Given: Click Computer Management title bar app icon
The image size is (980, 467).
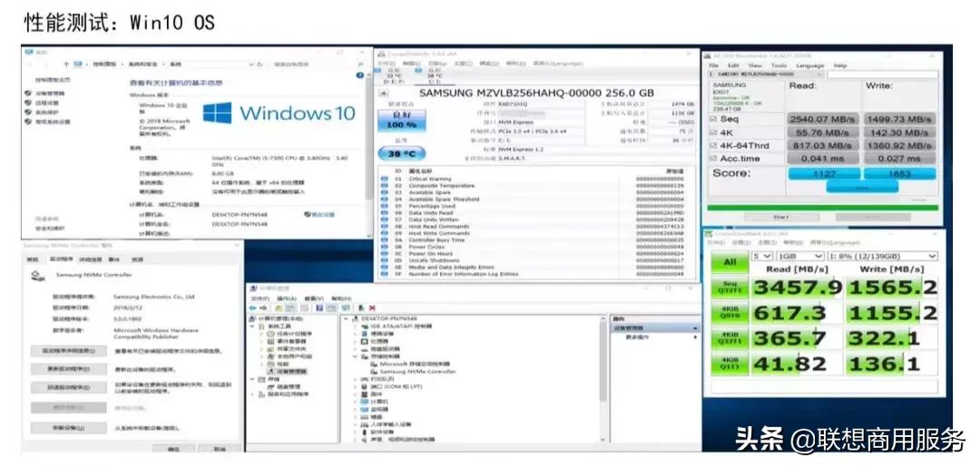Looking at the screenshot, I should pos(252,288).
